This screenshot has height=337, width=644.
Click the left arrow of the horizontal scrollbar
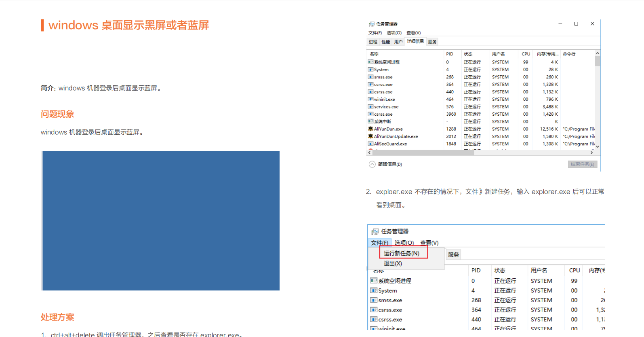coord(369,153)
